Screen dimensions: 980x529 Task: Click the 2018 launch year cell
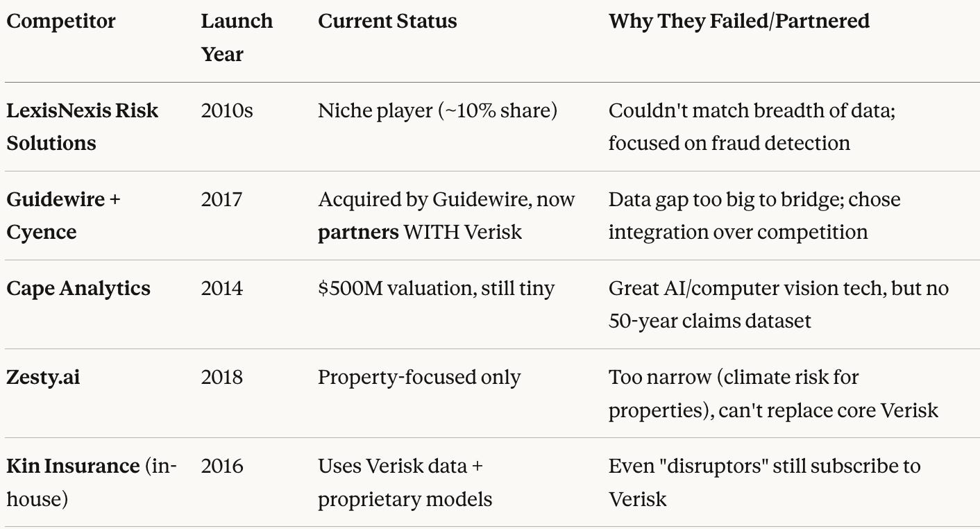[222, 377]
